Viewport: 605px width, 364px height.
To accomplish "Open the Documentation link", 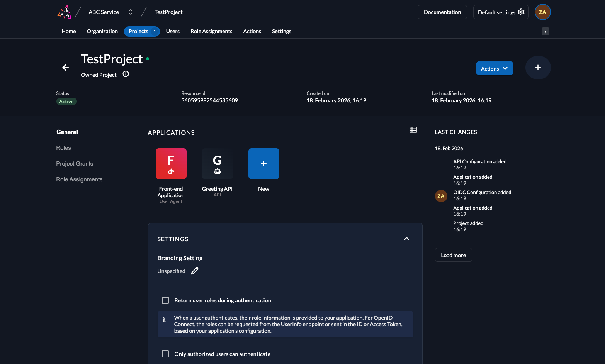I will click(442, 12).
